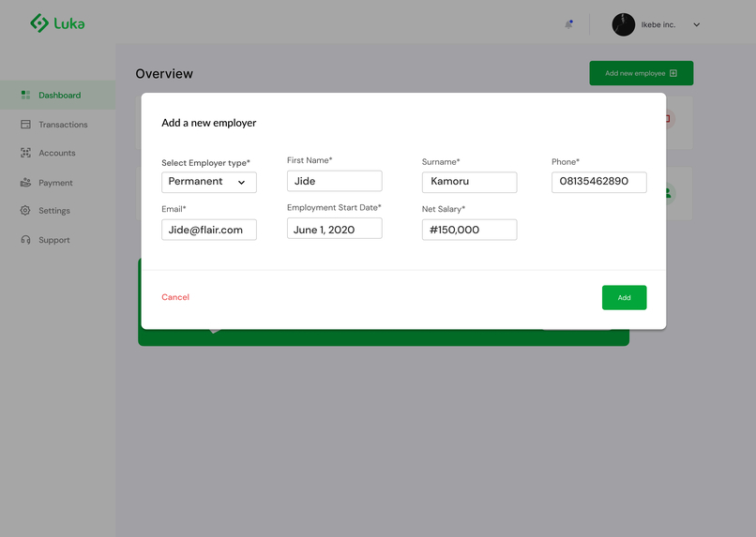
Task: Click the Phone number input field
Action: pyautogui.click(x=598, y=182)
